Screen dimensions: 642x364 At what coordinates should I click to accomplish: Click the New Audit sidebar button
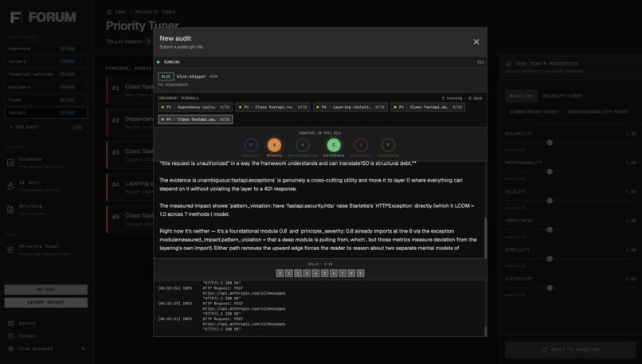pyautogui.click(x=45, y=127)
